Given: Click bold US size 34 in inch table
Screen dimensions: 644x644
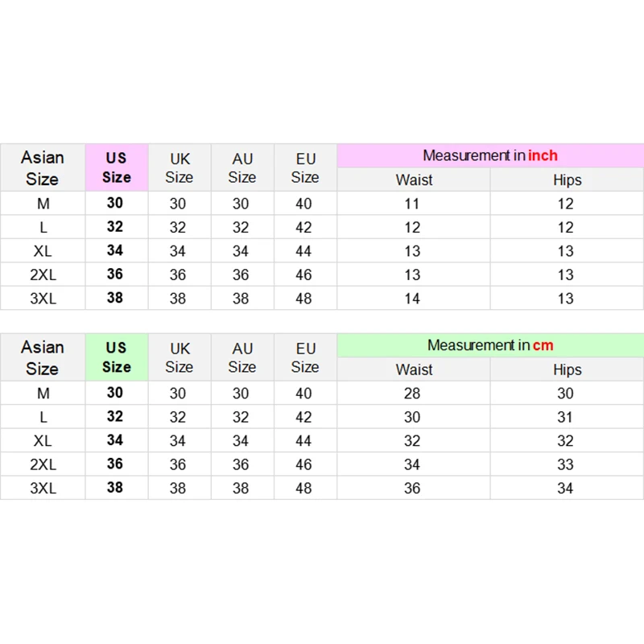Looking at the screenshot, I should (x=115, y=251).
